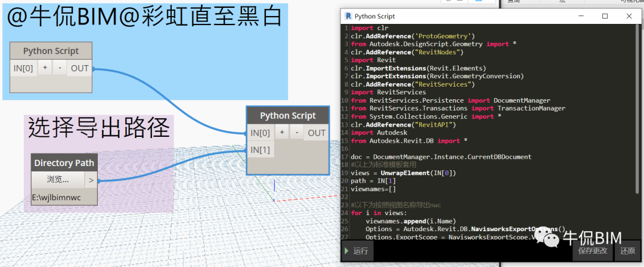Click title of Python Script node in blue group

(x=51, y=51)
